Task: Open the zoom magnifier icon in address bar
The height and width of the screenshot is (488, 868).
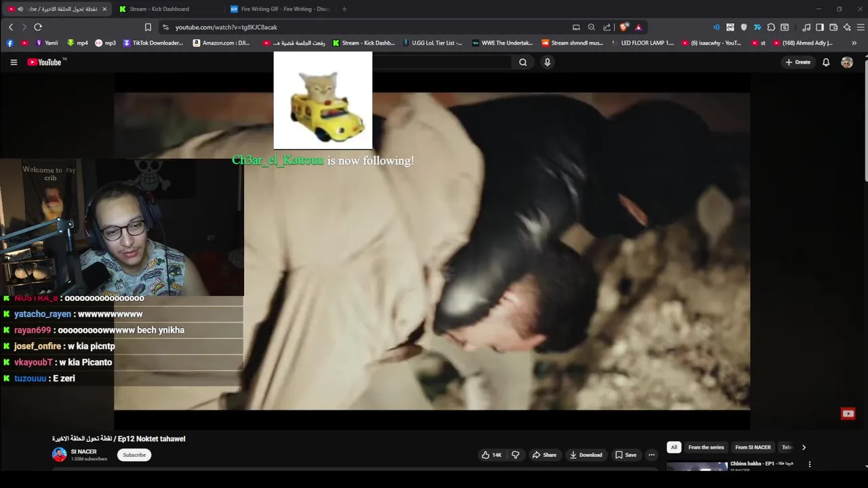Action: pos(591,27)
